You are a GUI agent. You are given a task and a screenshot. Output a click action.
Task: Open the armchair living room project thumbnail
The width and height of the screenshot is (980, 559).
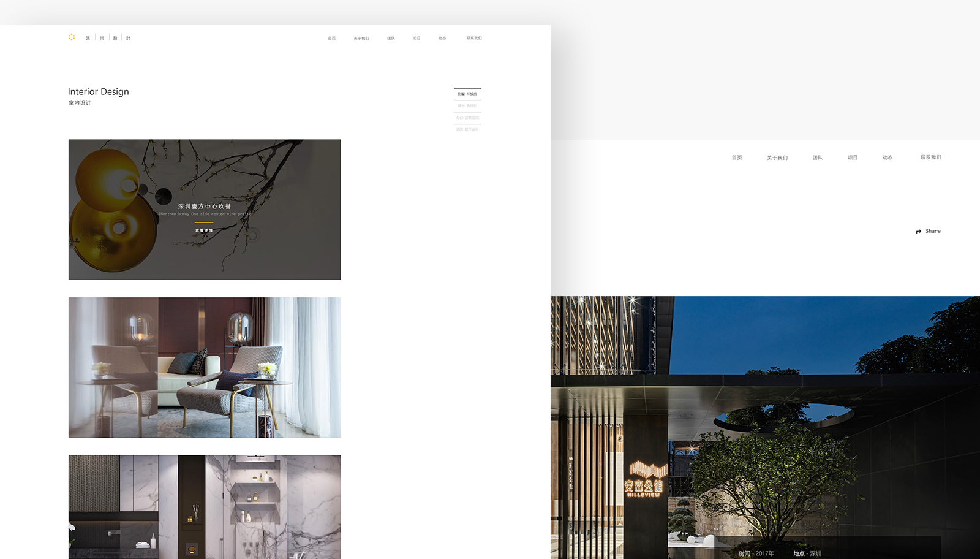[205, 367]
